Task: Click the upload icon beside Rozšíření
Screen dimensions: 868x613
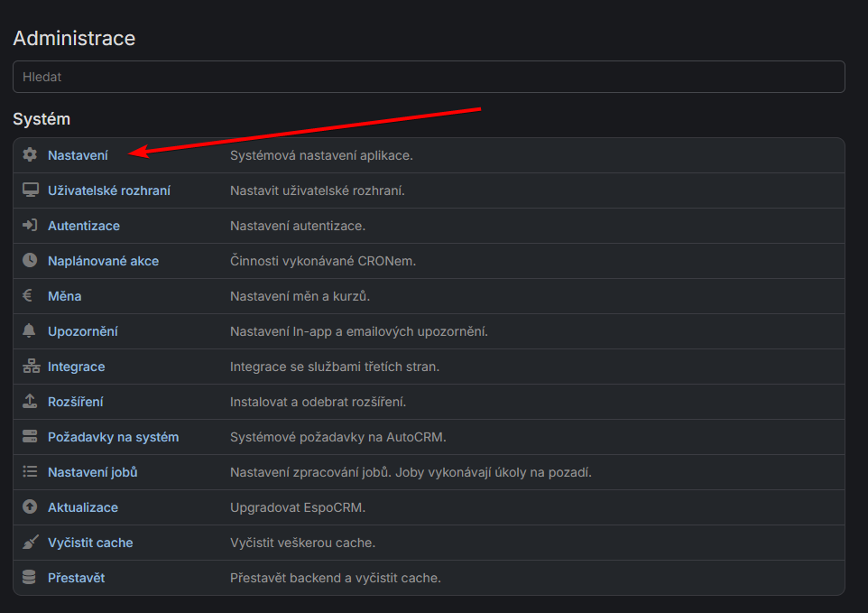Action: click(30, 402)
